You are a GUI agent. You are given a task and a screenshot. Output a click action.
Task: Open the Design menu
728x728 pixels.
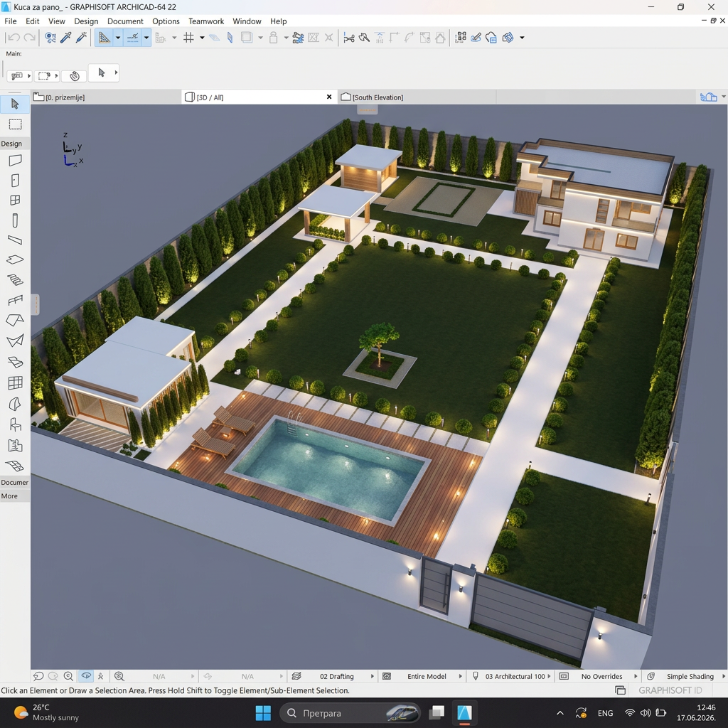coord(86,21)
